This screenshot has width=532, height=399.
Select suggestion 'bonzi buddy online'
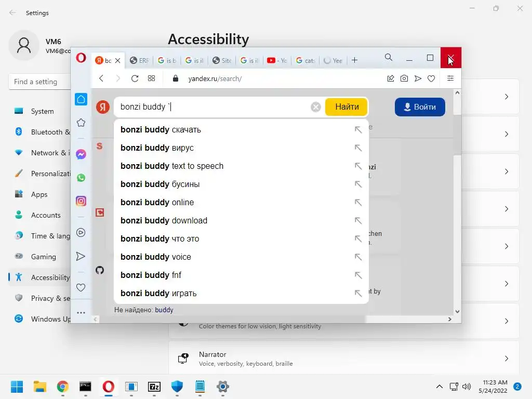coord(241,202)
